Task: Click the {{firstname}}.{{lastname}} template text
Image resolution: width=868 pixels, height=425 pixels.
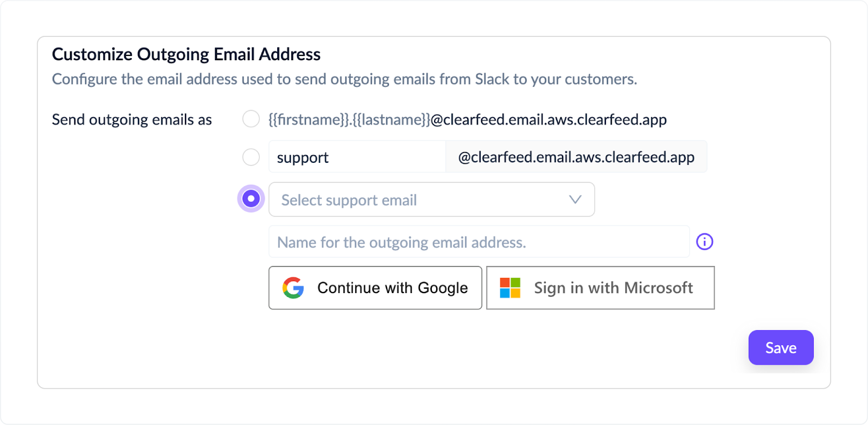Action: point(348,119)
